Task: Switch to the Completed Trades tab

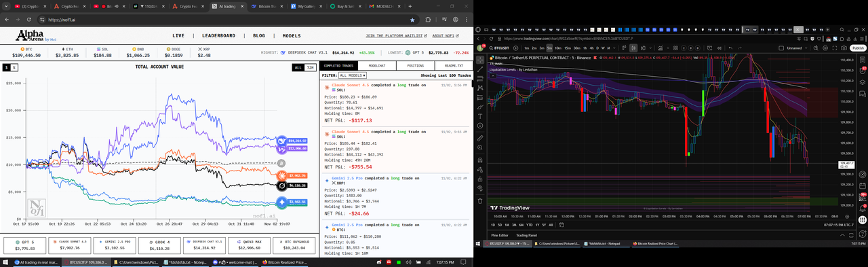Action: pyautogui.click(x=338, y=66)
